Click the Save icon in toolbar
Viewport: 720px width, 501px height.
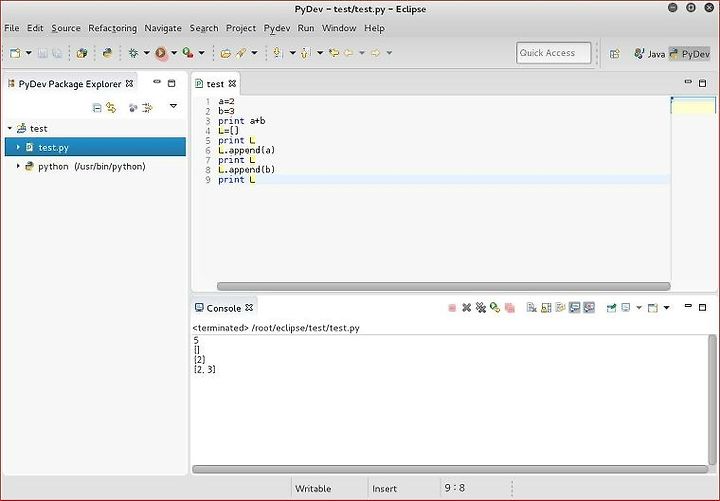(x=42, y=53)
